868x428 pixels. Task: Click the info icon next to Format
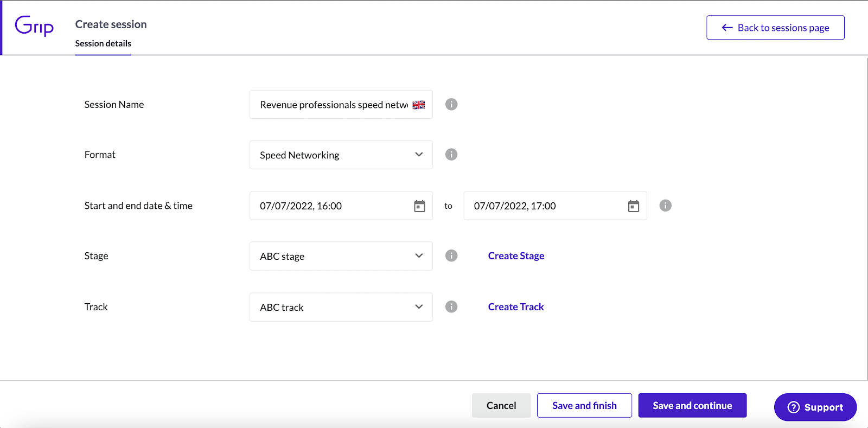pyautogui.click(x=451, y=155)
